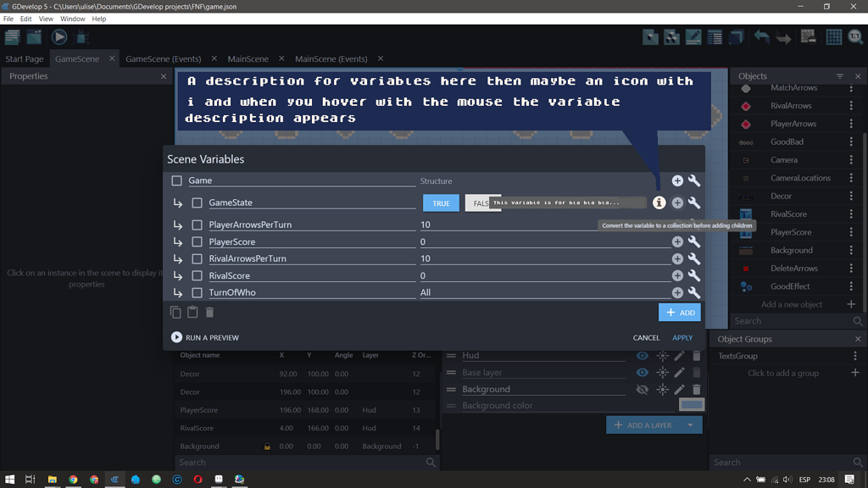Click APPLY in Scene Variables dialog
The height and width of the screenshot is (488, 868).
tap(682, 337)
